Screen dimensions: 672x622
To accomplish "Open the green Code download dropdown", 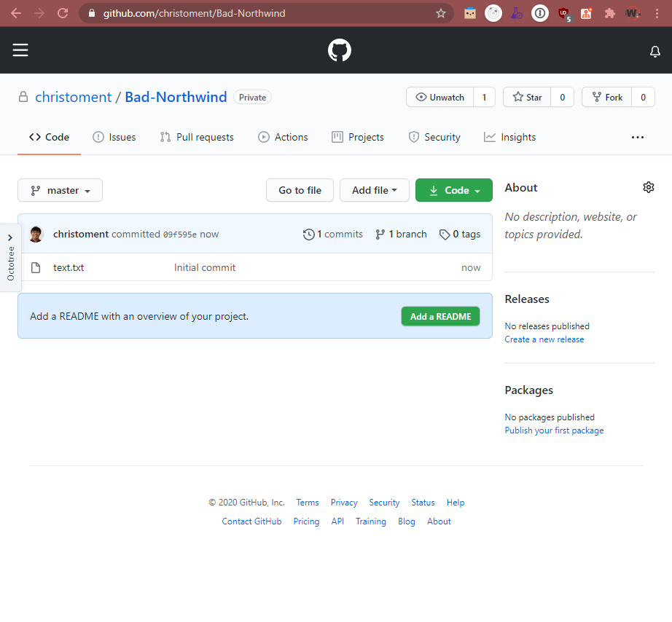I will [x=453, y=190].
